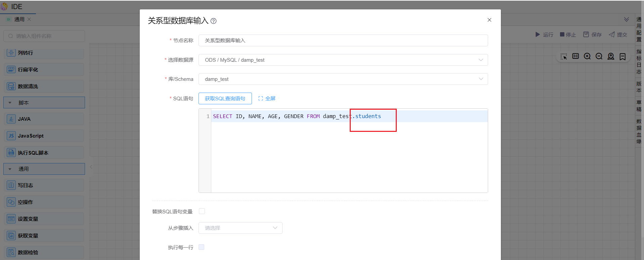
Task: Open the 从步骤插入 dropdown
Action: click(x=240, y=228)
